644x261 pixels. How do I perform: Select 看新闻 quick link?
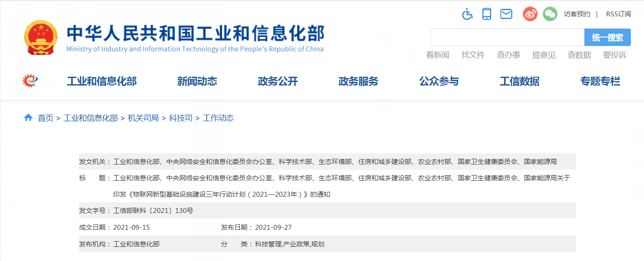[x=438, y=55]
